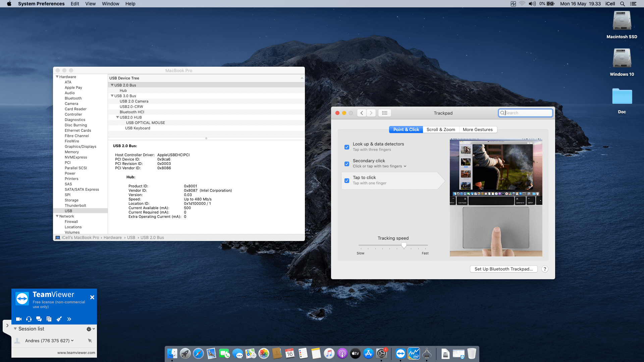Click Set Up Bluetooth Trackpad button
This screenshot has width=644, height=362.
503,269
